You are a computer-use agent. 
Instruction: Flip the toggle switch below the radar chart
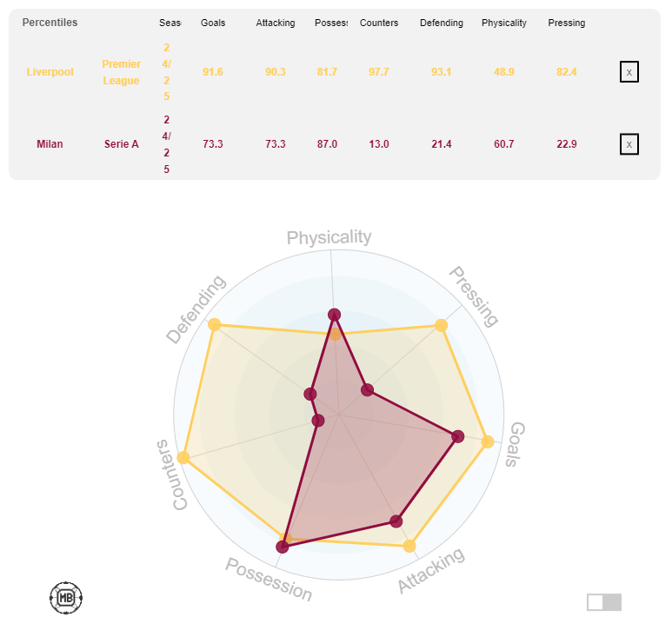coord(604,602)
